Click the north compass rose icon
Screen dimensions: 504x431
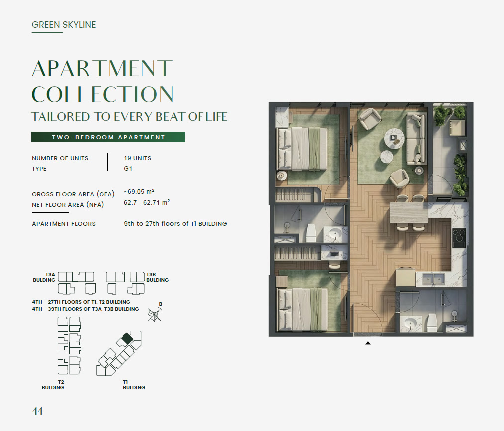click(x=155, y=314)
